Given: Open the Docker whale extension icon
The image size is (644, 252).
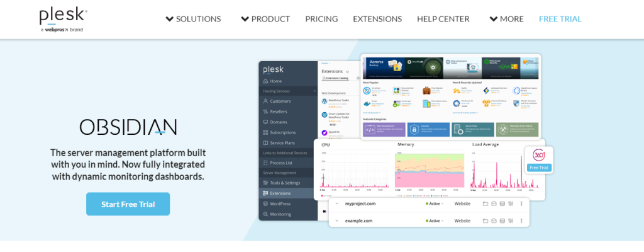Looking at the screenshot, I should click(367, 104).
